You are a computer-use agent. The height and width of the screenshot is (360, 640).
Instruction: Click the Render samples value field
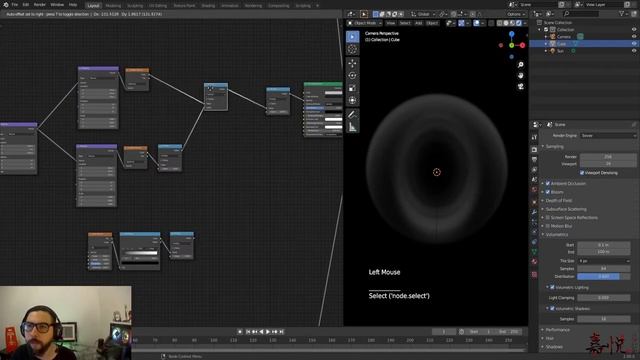point(608,156)
